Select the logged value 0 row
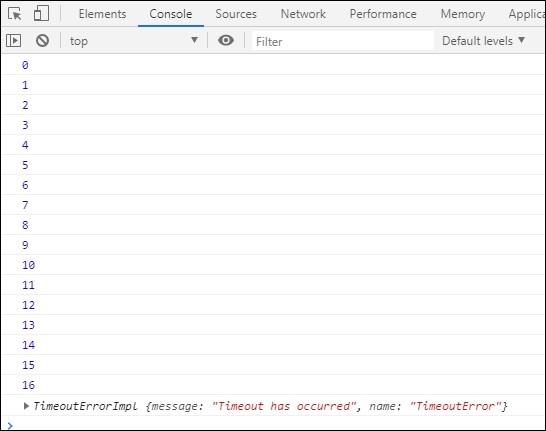Image resolution: width=546 pixels, height=431 pixels. pos(273,65)
